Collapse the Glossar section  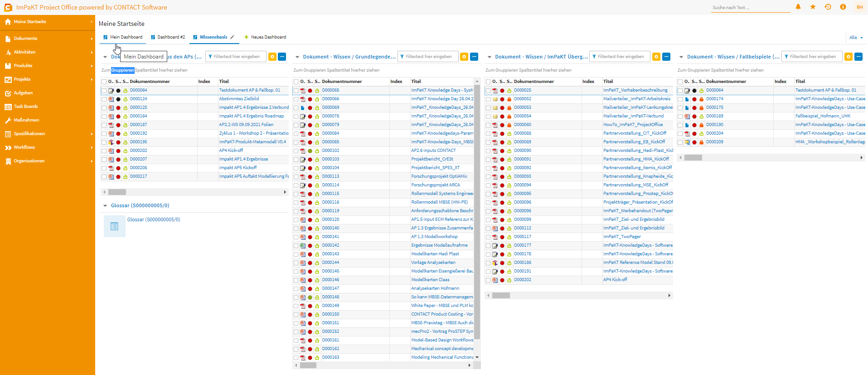point(105,206)
